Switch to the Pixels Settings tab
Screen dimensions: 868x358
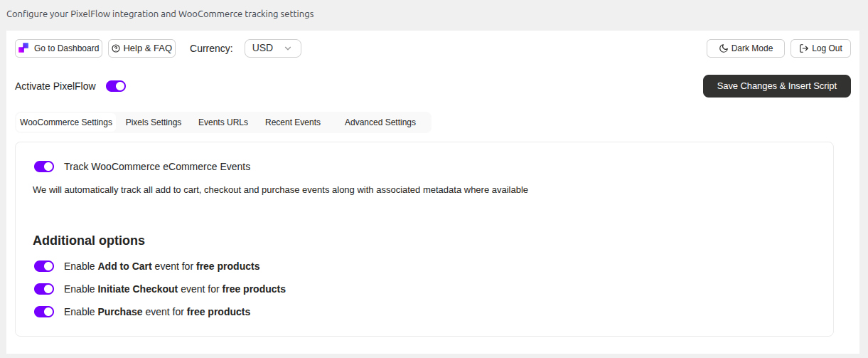pos(154,122)
